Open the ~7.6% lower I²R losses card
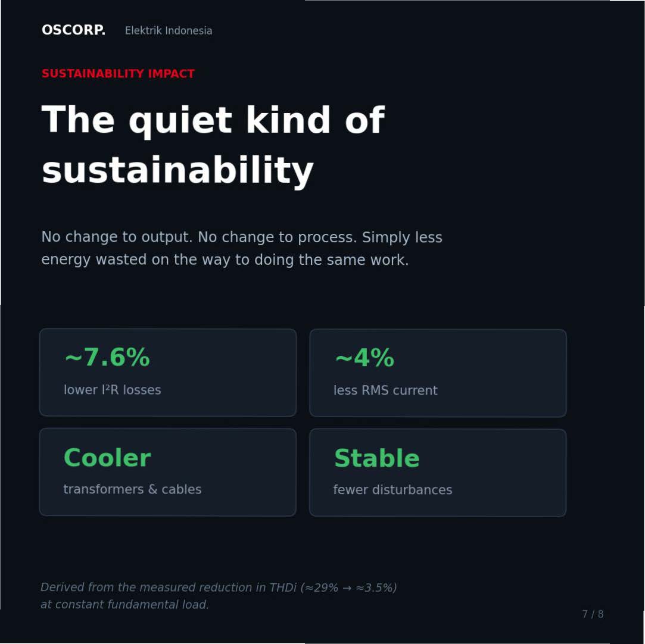 [168, 373]
